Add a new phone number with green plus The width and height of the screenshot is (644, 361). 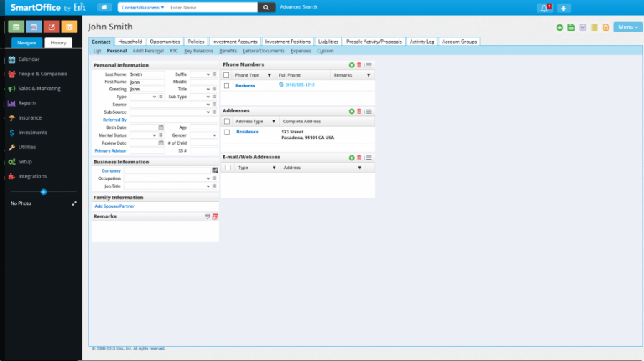coord(351,65)
